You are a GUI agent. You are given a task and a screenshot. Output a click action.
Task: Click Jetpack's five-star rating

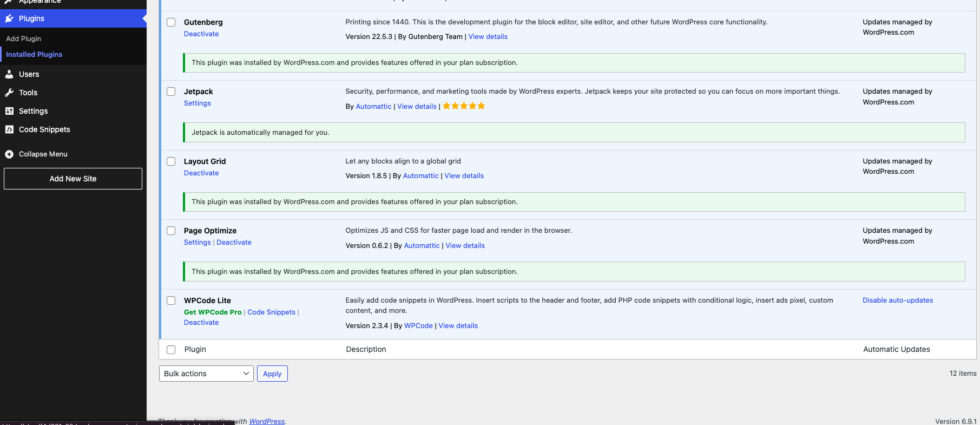[464, 106]
